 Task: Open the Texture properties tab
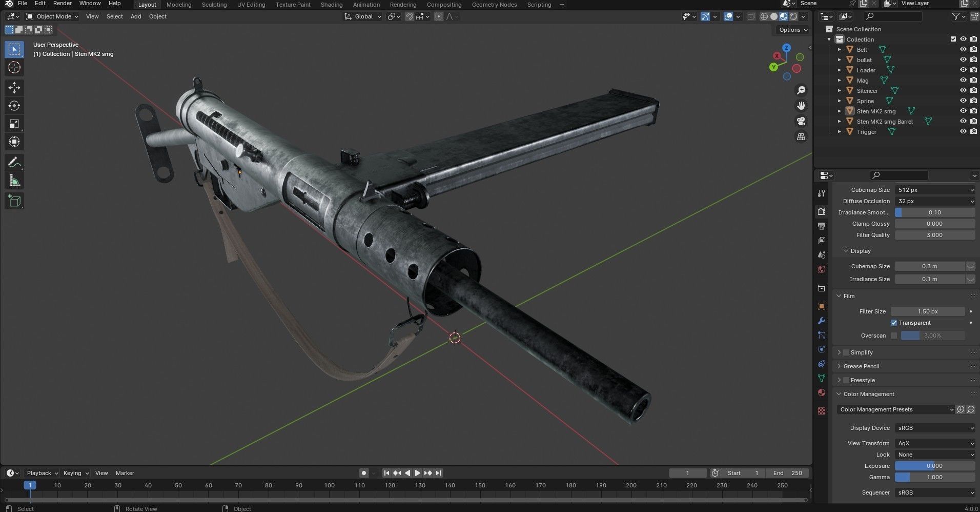click(822, 411)
